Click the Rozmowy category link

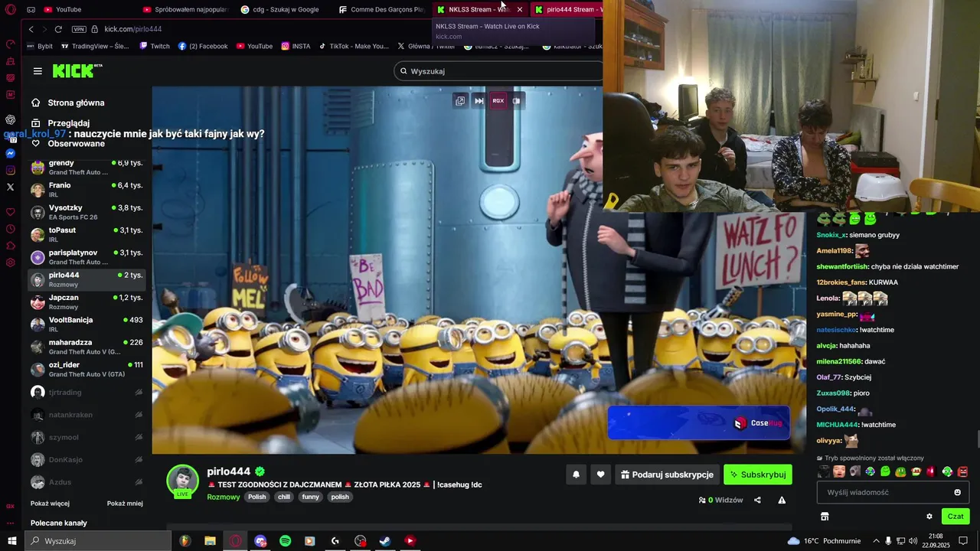tap(224, 497)
